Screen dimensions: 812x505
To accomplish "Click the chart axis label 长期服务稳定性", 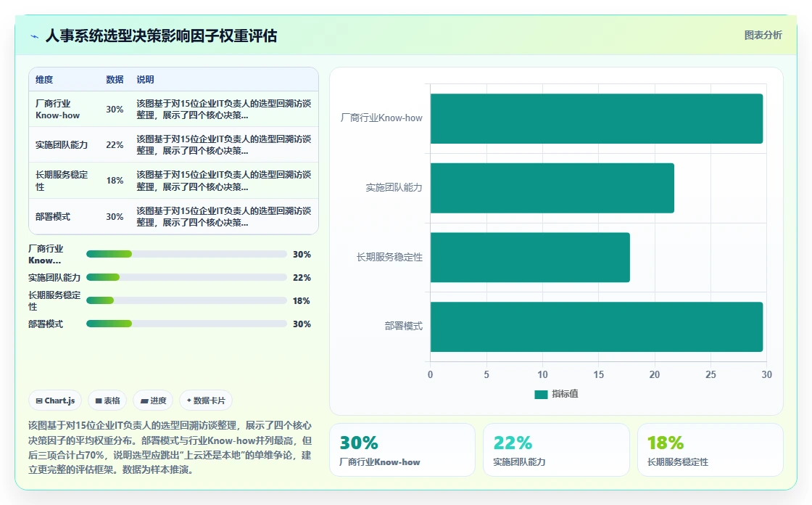I will click(389, 257).
